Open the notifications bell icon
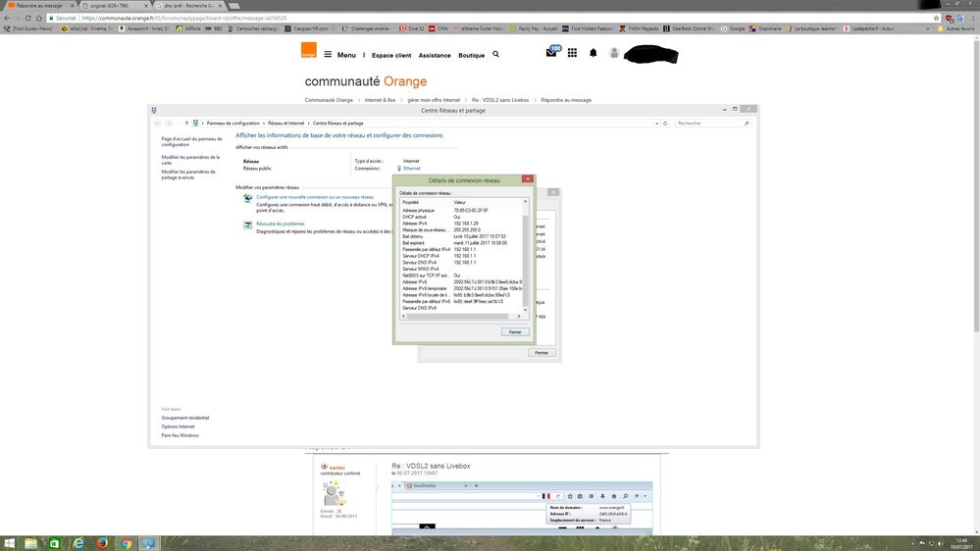Viewport: 980px width, 551px height. coord(593,53)
